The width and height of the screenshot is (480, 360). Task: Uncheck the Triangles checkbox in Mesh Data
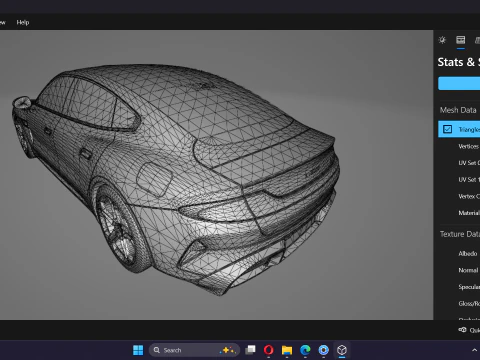click(447, 129)
